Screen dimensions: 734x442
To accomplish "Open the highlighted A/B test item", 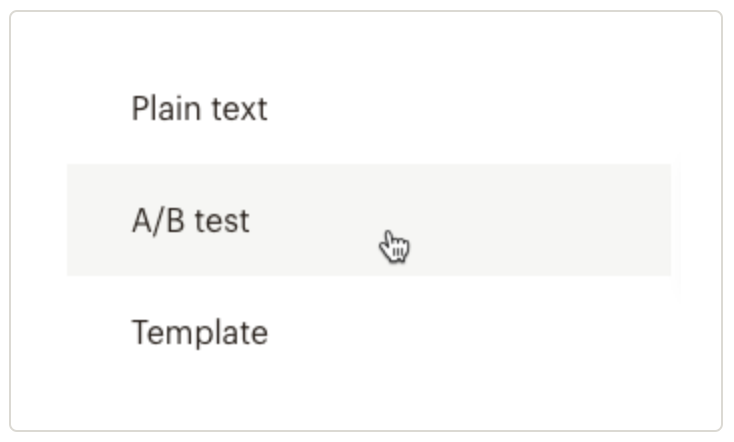I will point(190,220).
